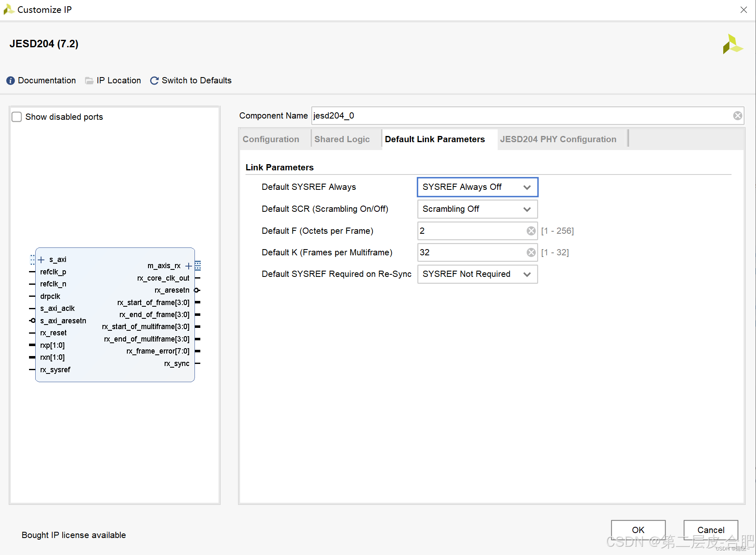Click the Cancel button

(x=711, y=530)
